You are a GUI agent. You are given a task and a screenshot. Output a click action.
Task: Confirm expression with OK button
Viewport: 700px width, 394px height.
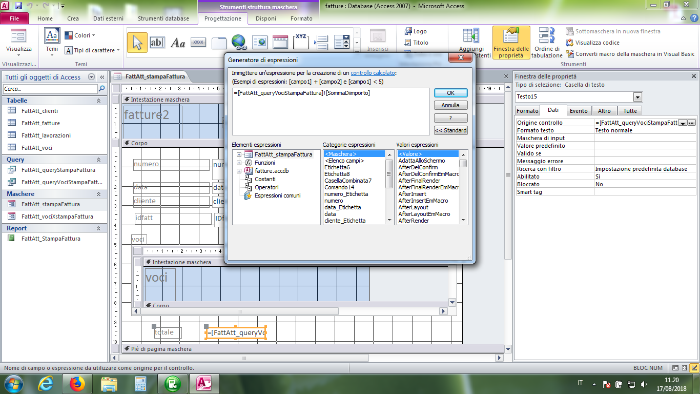(450, 93)
